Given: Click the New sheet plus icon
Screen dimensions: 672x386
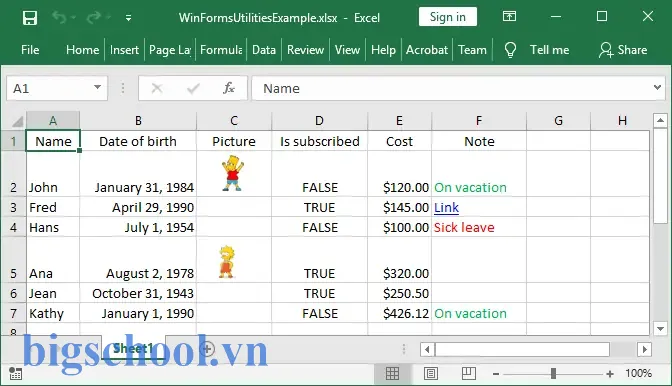Looking at the screenshot, I should (207, 349).
